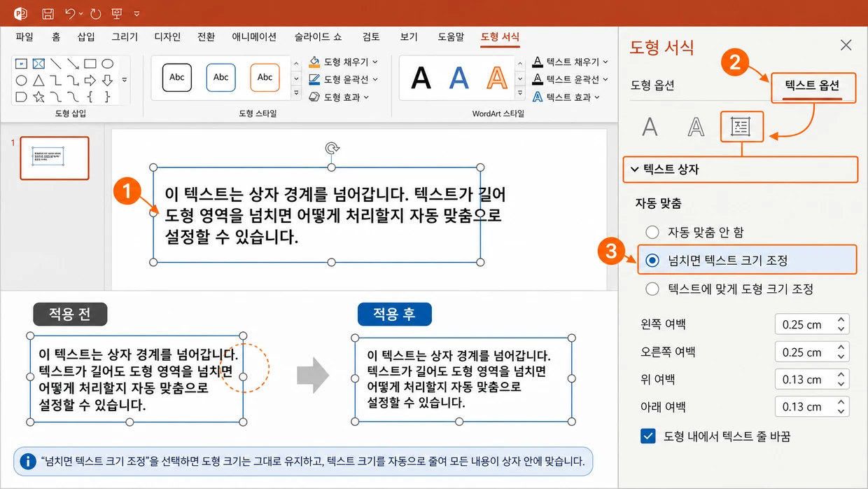Select the right block arrow shape
The width and height of the screenshot is (868, 489).
[x=90, y=80]
